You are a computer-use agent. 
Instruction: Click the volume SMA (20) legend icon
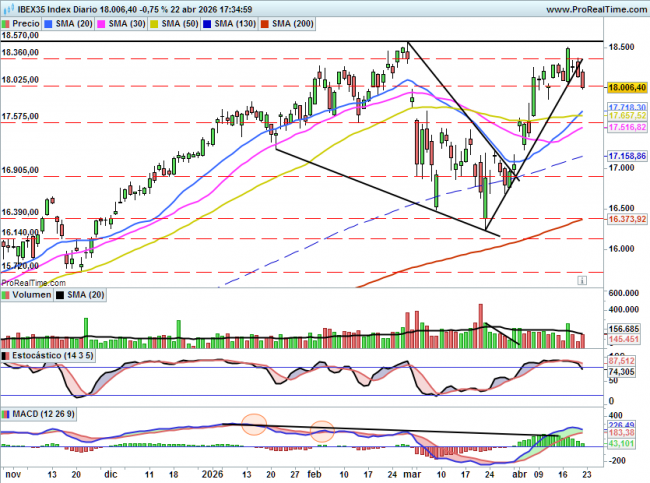tap(61, 296)
